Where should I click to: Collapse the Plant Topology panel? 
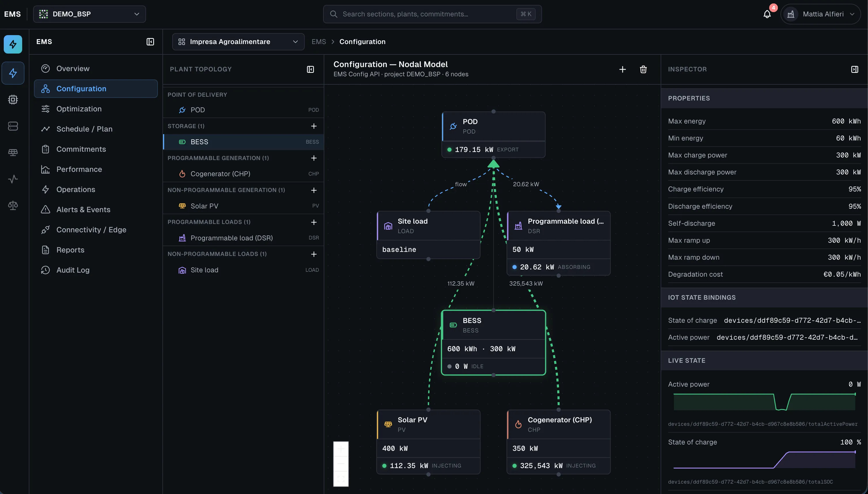[310, 69]
